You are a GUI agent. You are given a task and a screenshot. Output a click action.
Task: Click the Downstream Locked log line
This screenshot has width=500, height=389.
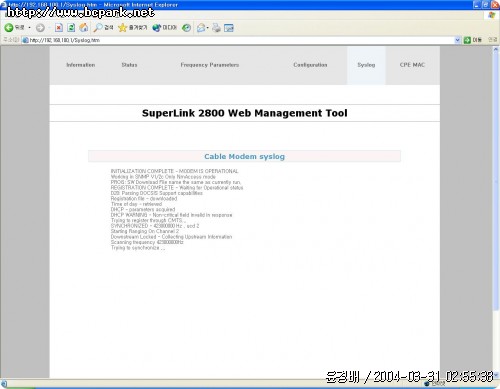pos(171,237)
